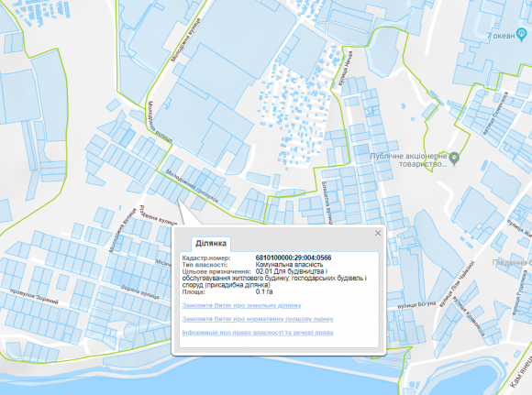This screenshot has height=395, width=532.
Task: Click the orange Південна place label
Action: tap(512, 263)
